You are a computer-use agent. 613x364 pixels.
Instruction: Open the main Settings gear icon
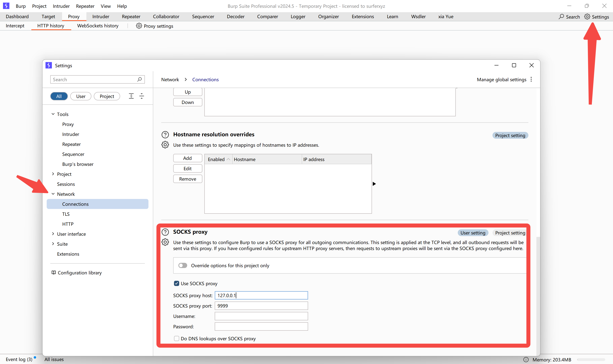click(587, 17)
